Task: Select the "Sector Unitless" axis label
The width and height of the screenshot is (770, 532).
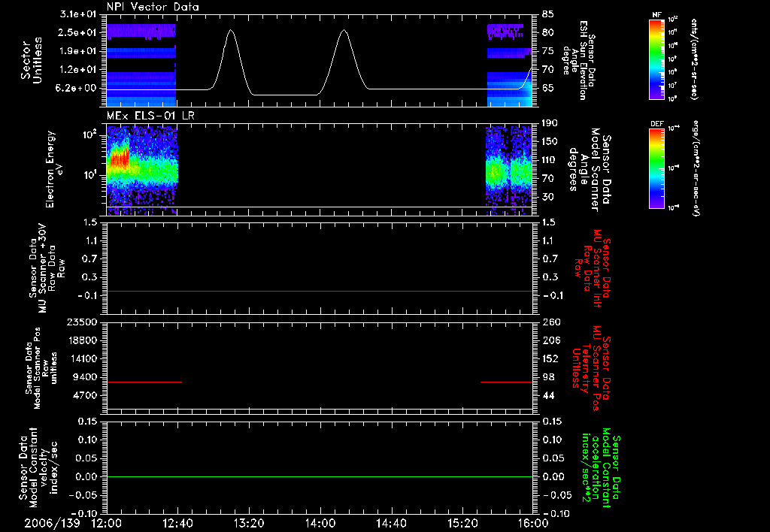Action: (x=32, y=60)
